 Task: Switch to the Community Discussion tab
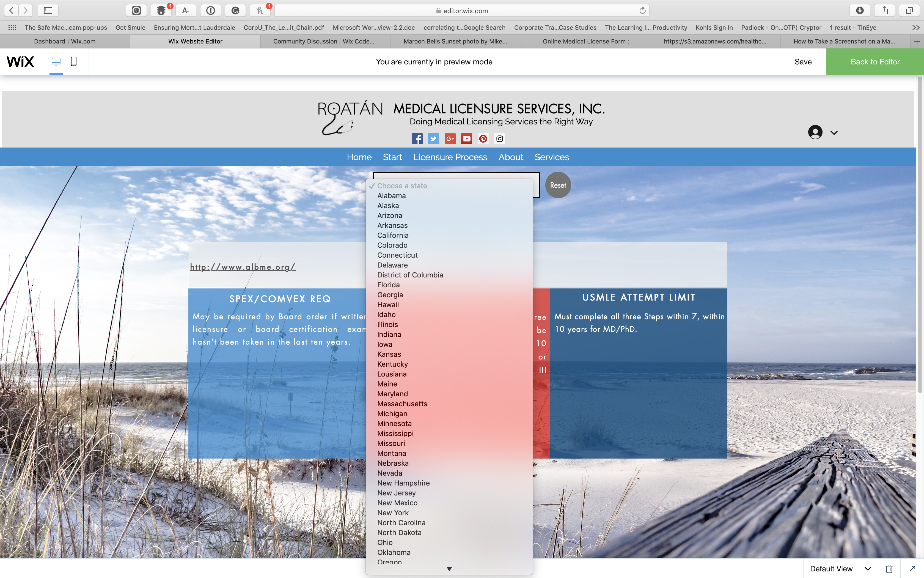coord(324,41)
